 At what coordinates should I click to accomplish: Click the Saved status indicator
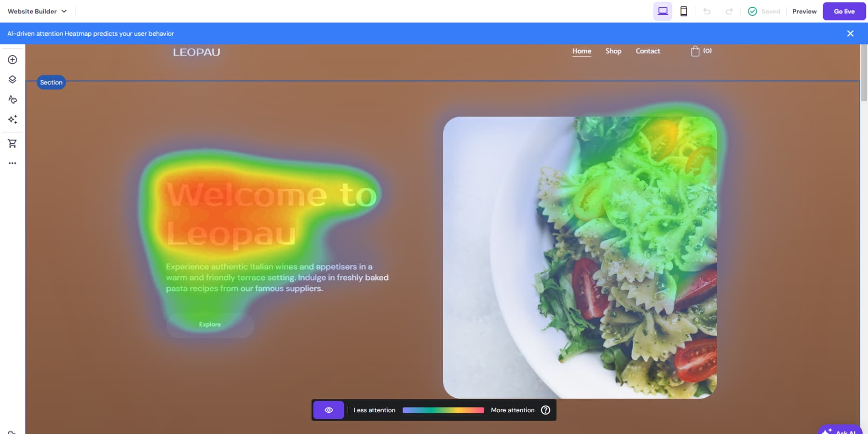tap(764, 11)
